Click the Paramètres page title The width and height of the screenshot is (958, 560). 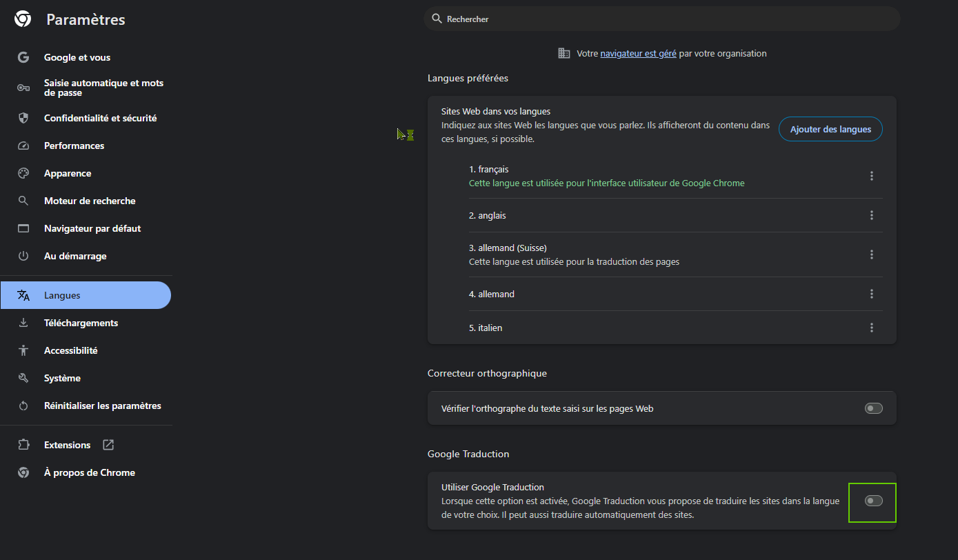[x=86, y=19]
